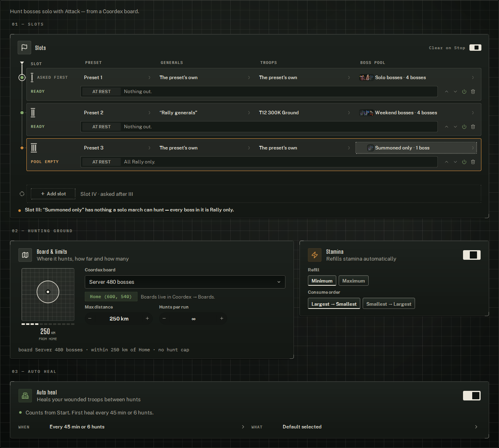Increase the Hunts per run value
Viewport: 499px width, 448px height.
point(222,319)
